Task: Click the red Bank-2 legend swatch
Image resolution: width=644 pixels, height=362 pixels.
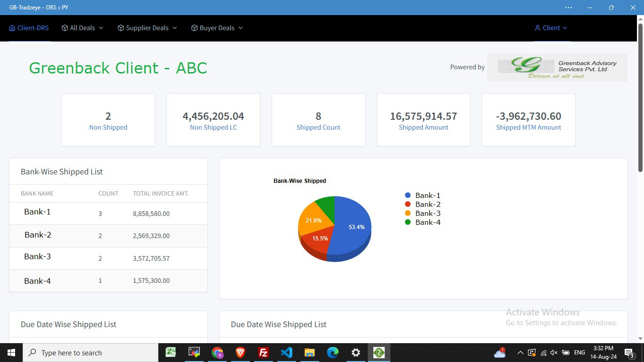Action: tap(408, 204)
